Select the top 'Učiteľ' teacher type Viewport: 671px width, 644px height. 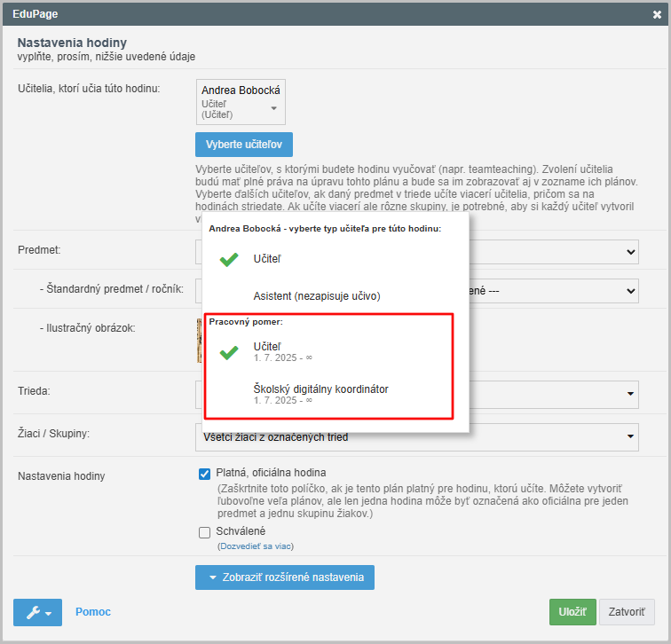tap(268, 259)
